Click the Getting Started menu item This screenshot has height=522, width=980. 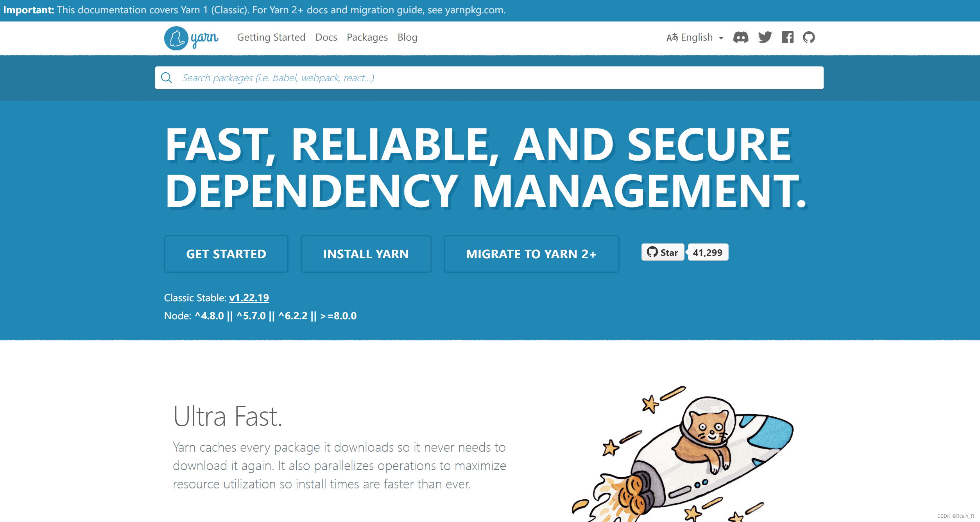pyautogui.click(x=272, y=37)
